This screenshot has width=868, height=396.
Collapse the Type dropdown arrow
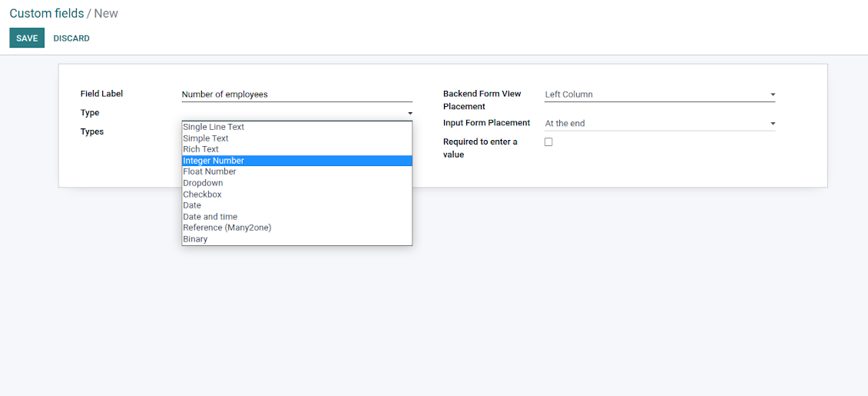point(410,114)
